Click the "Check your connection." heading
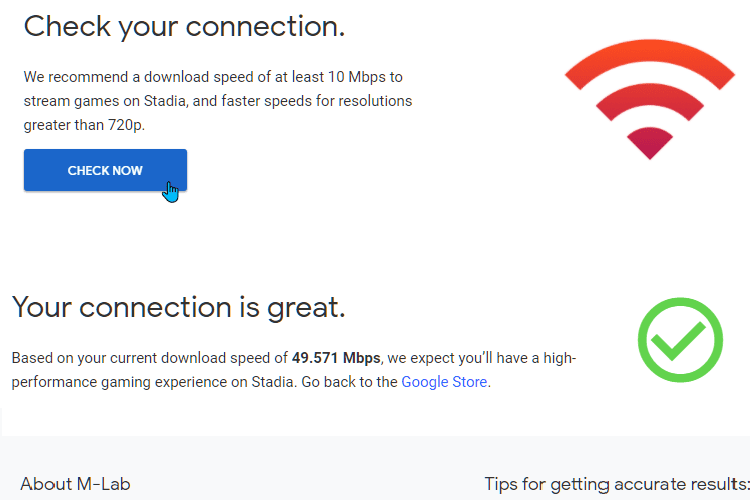 [x=184, y=27]
